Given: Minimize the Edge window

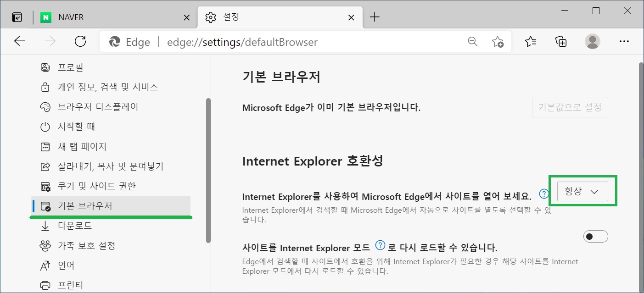Looking at the screenshot, I should tap(564, 11).
